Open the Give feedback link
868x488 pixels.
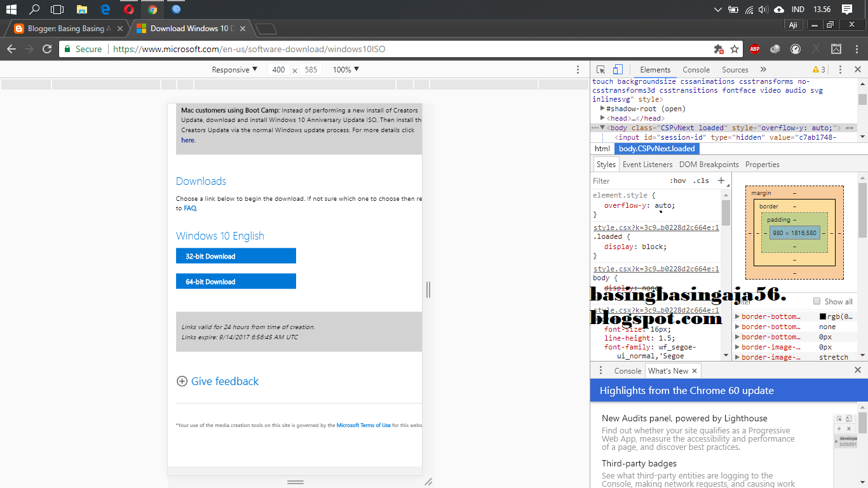[225, 381]
